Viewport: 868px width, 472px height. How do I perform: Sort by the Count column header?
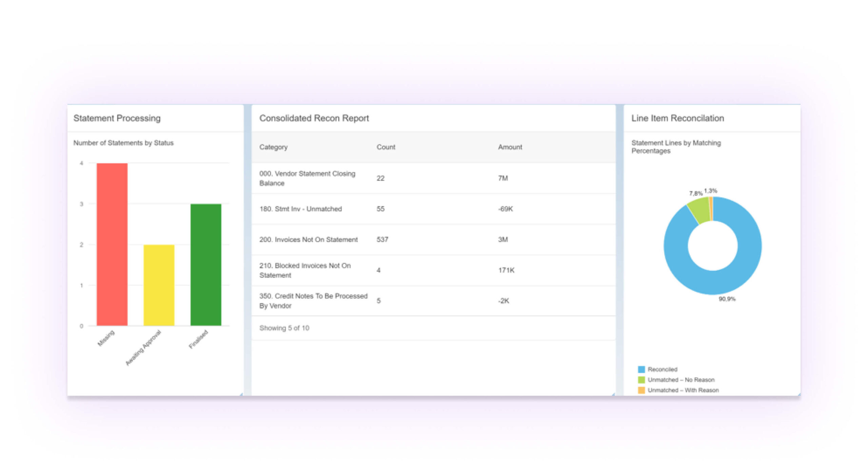[386, 147]
